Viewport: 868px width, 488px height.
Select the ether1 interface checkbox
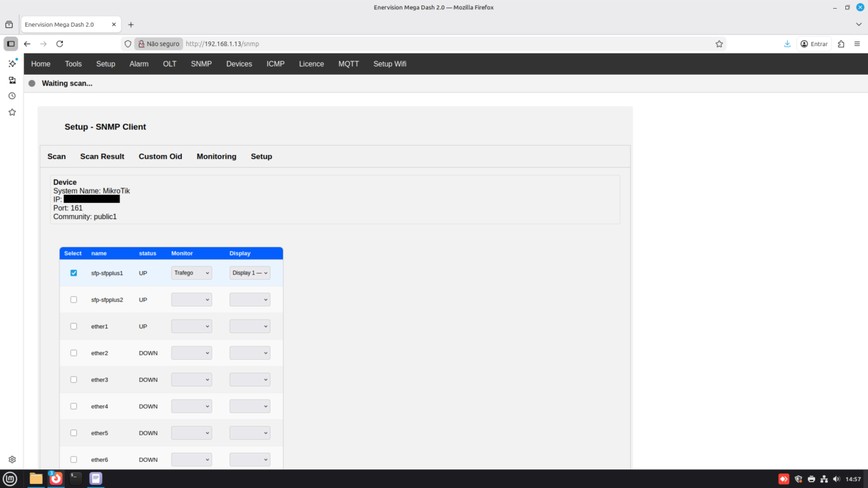coord(73,326)
